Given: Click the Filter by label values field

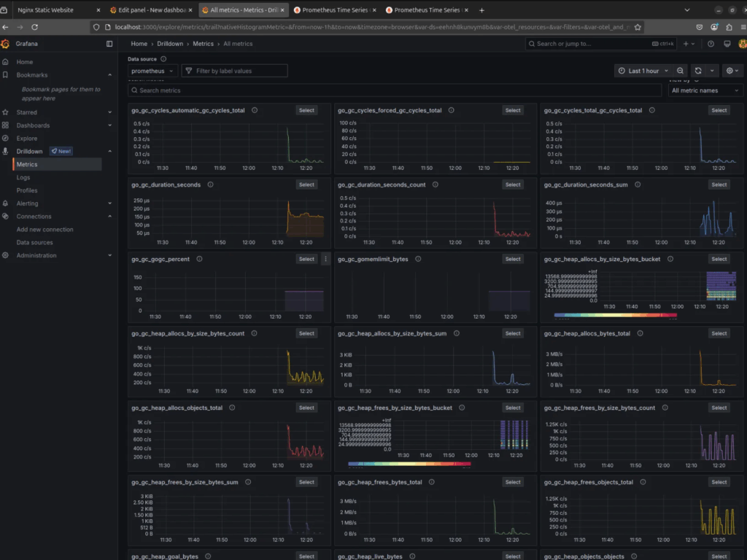Looking at the screenshot, I should tap(234, 71).
